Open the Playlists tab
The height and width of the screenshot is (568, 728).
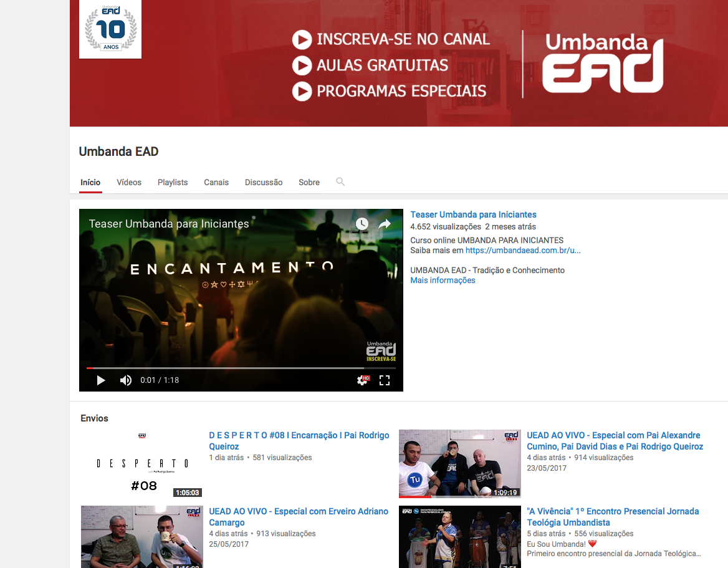coord(173,183)
